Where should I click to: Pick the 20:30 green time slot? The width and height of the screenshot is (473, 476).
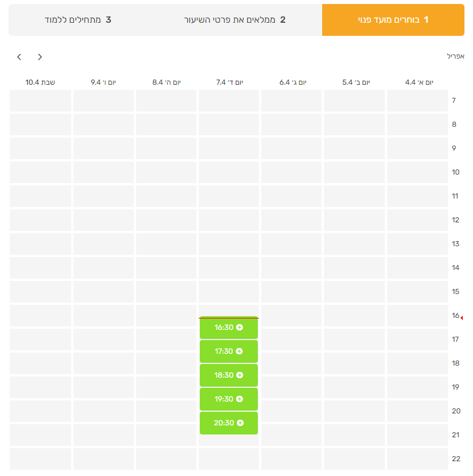(224, 423)
